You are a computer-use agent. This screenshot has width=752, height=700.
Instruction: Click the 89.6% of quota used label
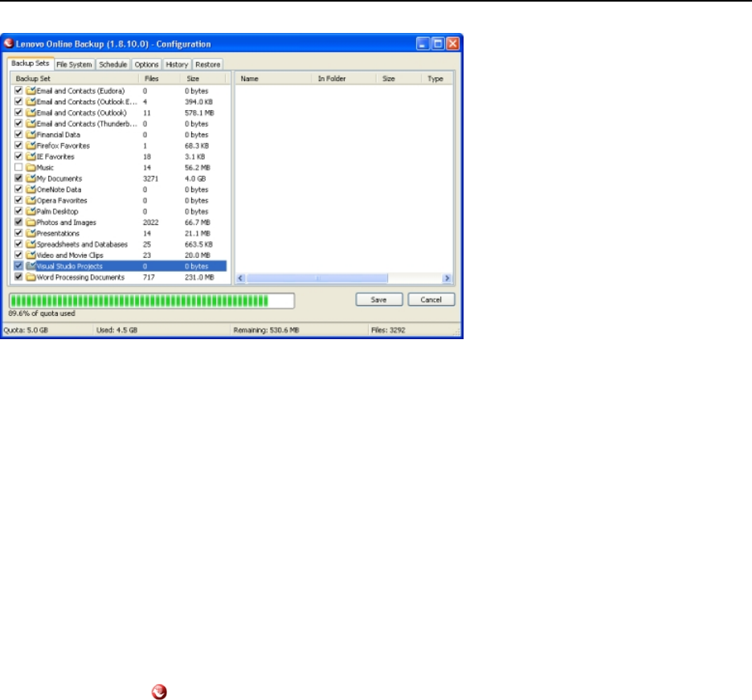point(42,313)
